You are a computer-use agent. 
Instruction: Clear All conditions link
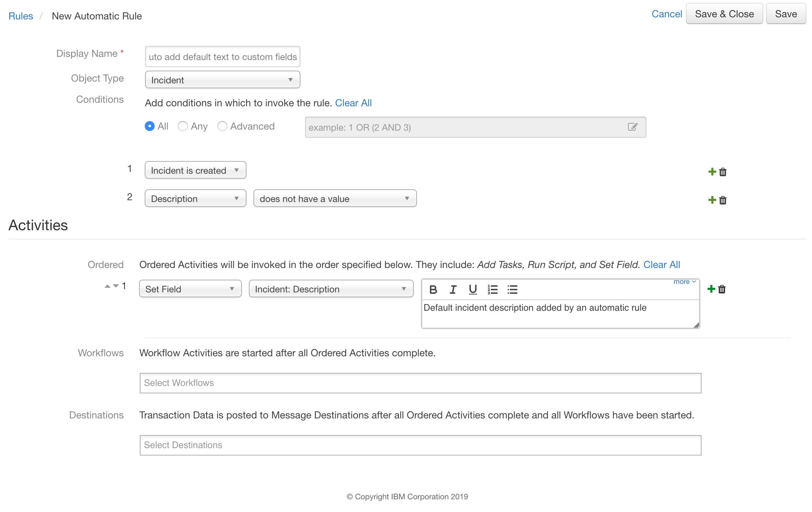[353, 103]
